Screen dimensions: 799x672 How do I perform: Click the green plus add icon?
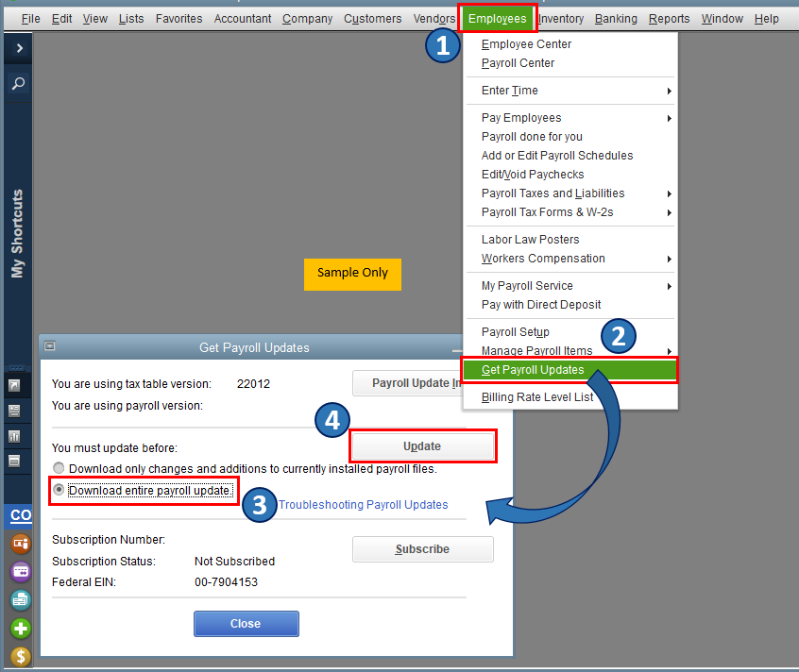coord(21,629)
